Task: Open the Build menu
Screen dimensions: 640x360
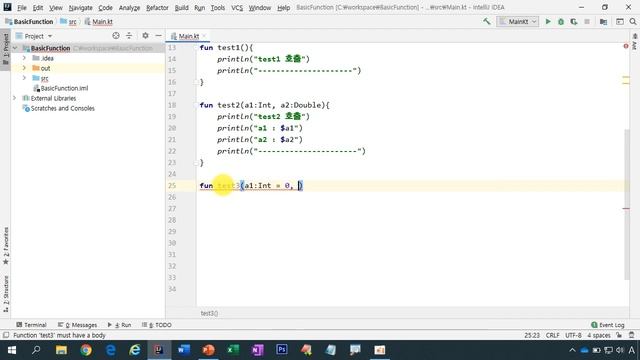Action: [x=181, y=7]
